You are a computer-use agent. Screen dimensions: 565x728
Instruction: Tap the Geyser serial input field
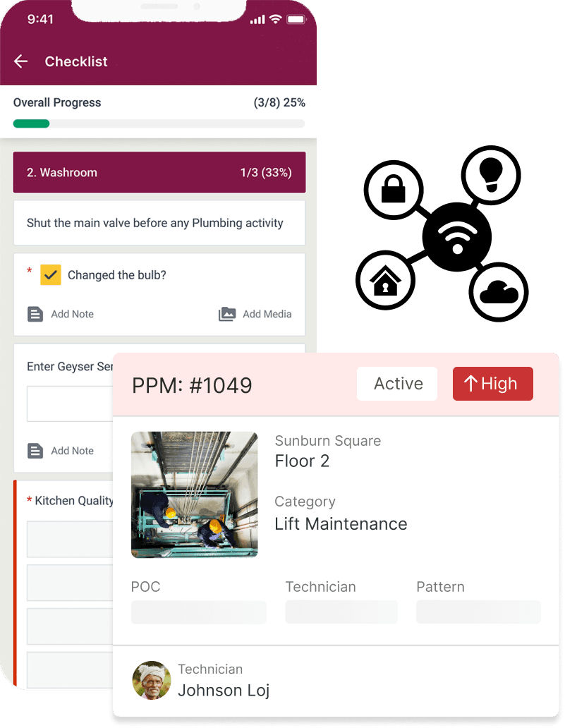tap(69, 404)
